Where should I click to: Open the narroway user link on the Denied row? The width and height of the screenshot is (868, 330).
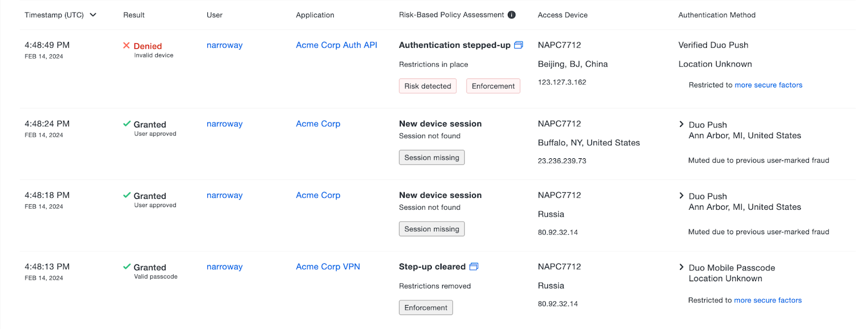pos(224,45)
